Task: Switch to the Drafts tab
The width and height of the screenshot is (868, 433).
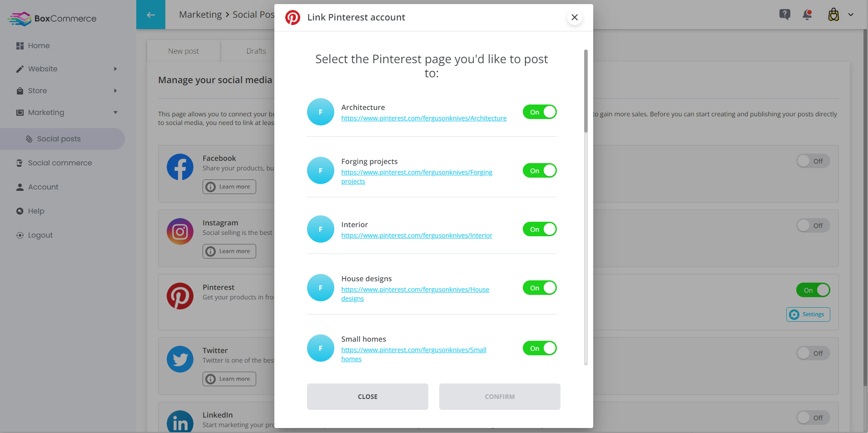Action: tap(256, 51)
